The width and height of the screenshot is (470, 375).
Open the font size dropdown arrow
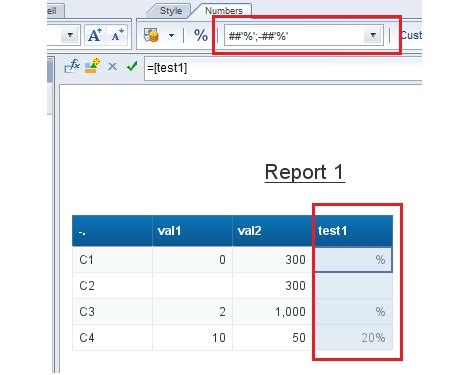[x=70, y=35]
